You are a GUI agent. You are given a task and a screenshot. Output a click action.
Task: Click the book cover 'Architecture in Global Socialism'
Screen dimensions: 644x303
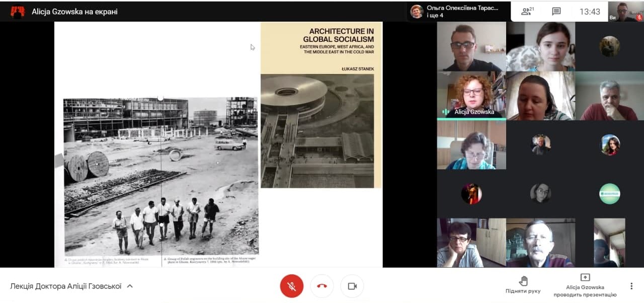(x=321, y=105)
